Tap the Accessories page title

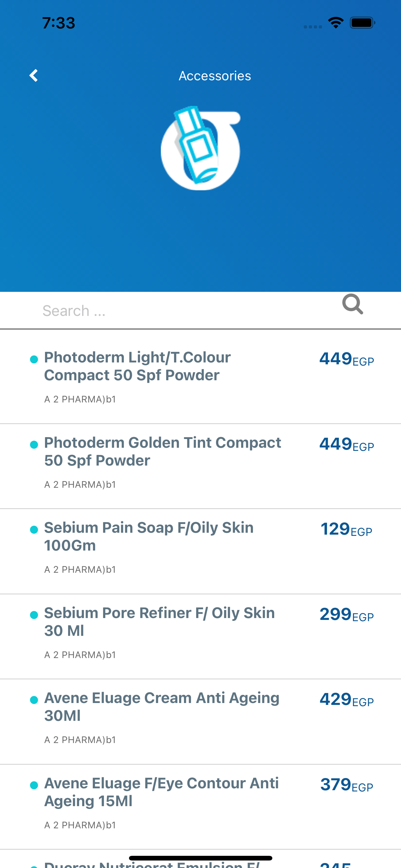coord(215,76)
